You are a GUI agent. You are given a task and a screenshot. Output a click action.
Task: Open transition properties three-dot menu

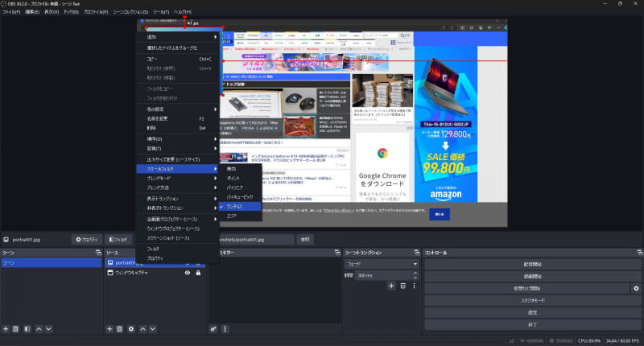[x=414, y=286]
